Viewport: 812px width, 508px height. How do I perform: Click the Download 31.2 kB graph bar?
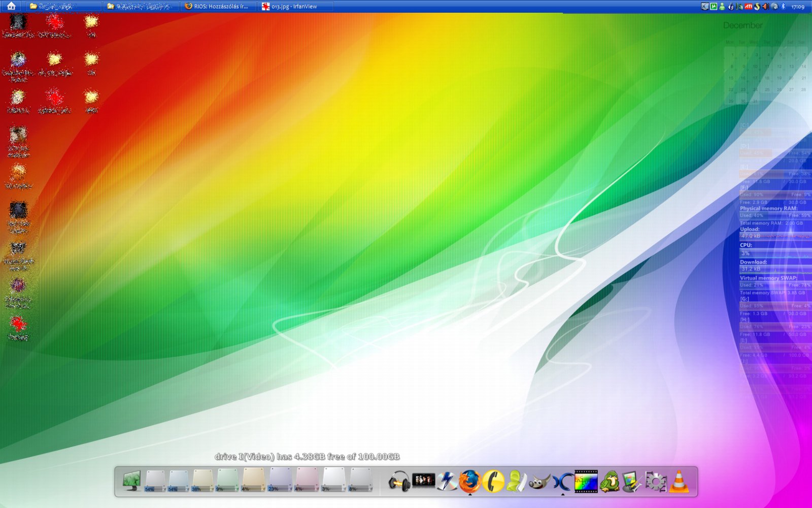coord(775,269)
